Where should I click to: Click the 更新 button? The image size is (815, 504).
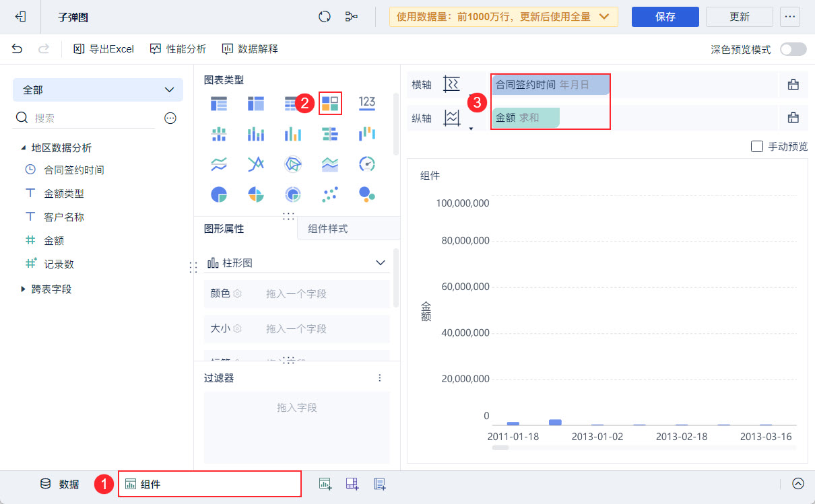(740, 17)
